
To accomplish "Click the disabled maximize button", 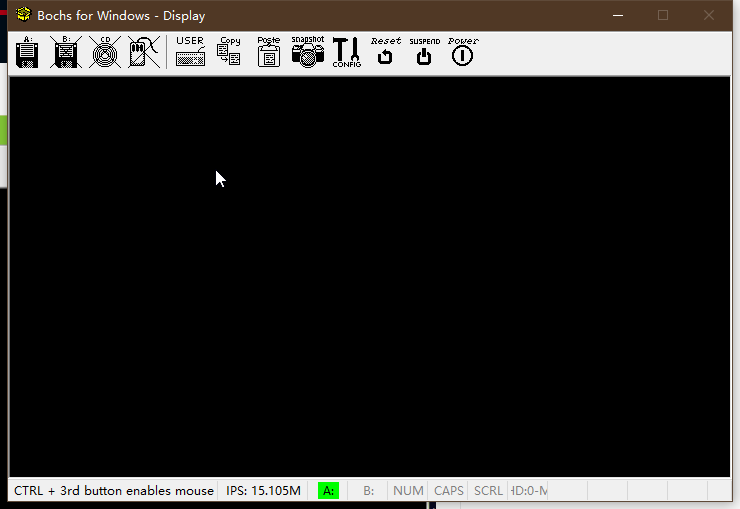I will [663, 15].
